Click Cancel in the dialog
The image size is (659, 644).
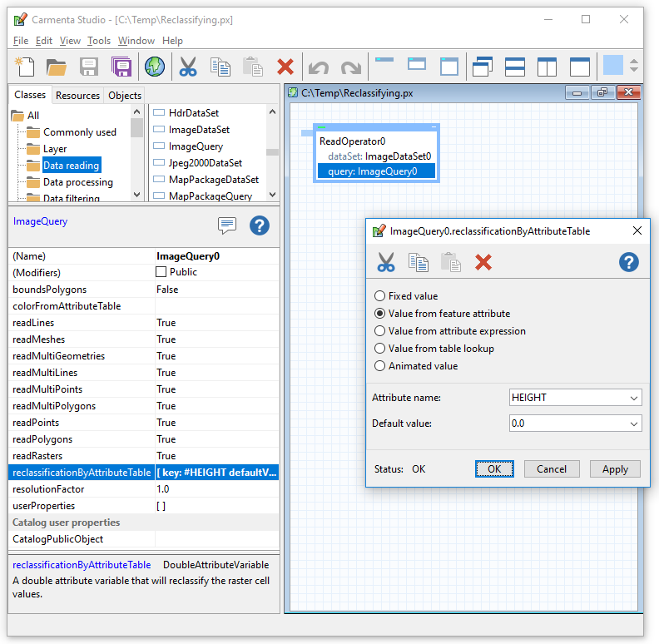551,469
